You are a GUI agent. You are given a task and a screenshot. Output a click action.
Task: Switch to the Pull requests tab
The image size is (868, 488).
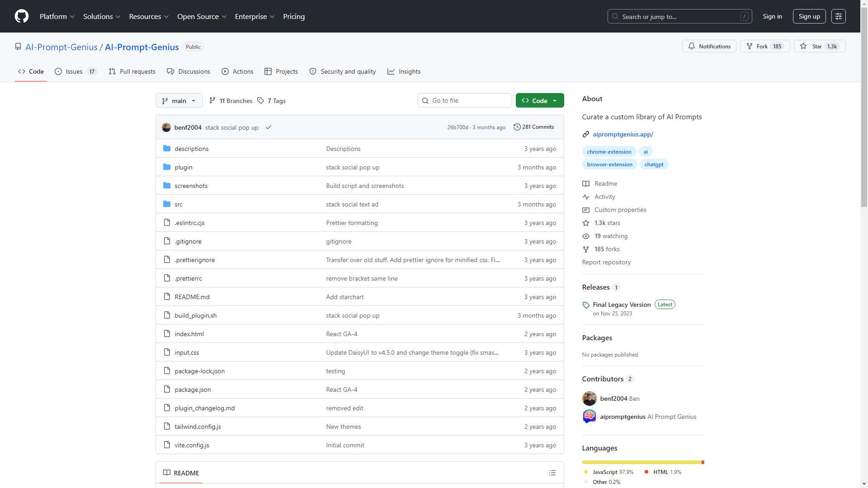tap(132, 71)
